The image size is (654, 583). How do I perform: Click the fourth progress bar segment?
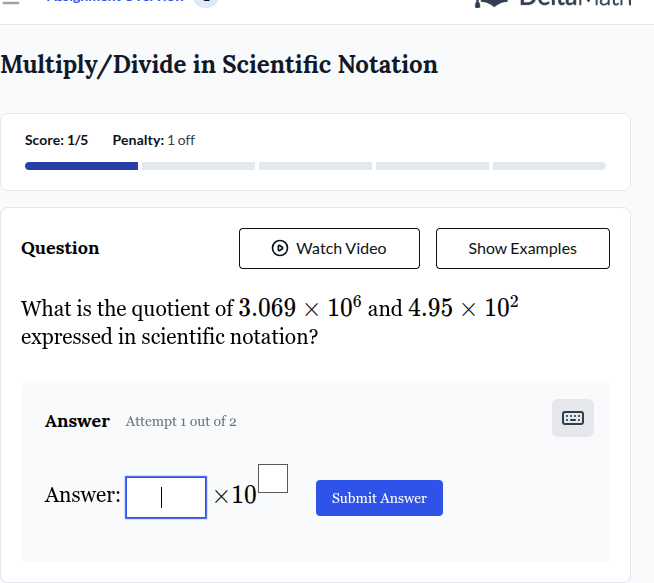point(433,166)
